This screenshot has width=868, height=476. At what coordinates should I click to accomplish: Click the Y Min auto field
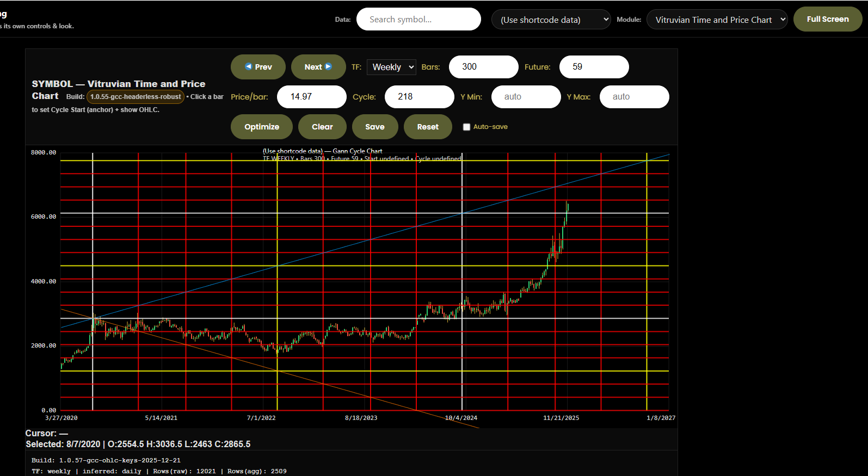526,97
